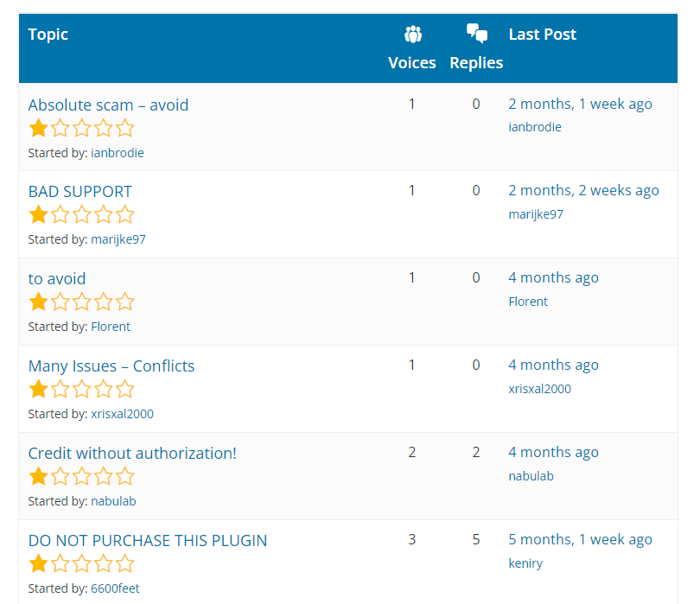Open keniry's profile in Last Post column
The width and height of the screenshot is (700, 604).
click(x=525, y=563)
